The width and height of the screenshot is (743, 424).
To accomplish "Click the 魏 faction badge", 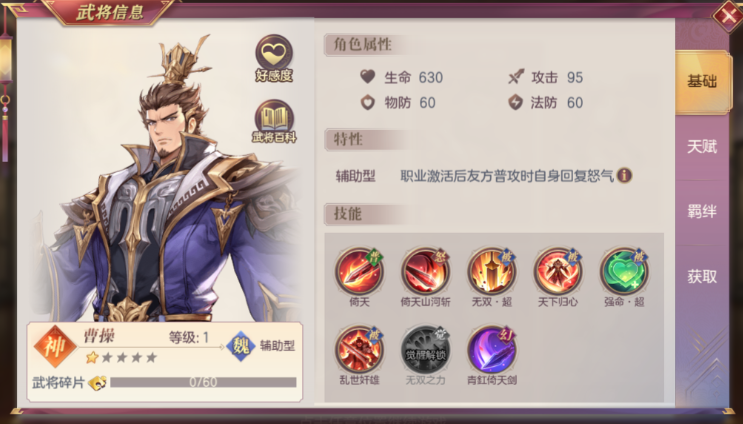I will (241, 346).
